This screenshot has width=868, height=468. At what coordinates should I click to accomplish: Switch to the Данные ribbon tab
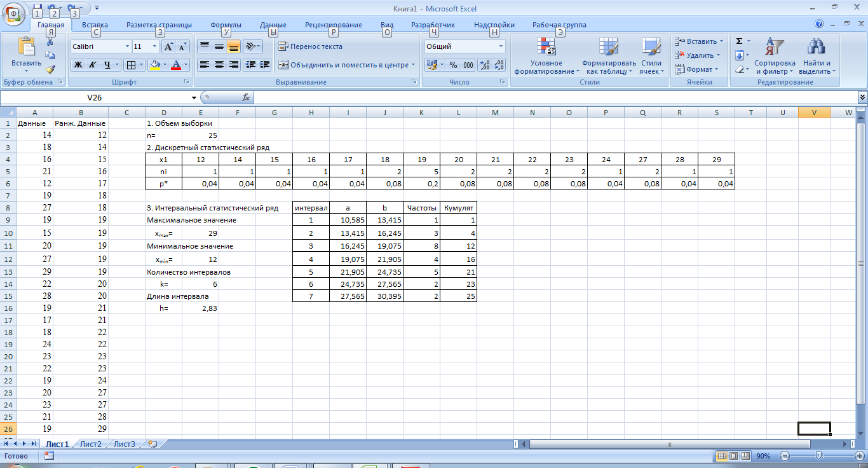click(273, 25)
